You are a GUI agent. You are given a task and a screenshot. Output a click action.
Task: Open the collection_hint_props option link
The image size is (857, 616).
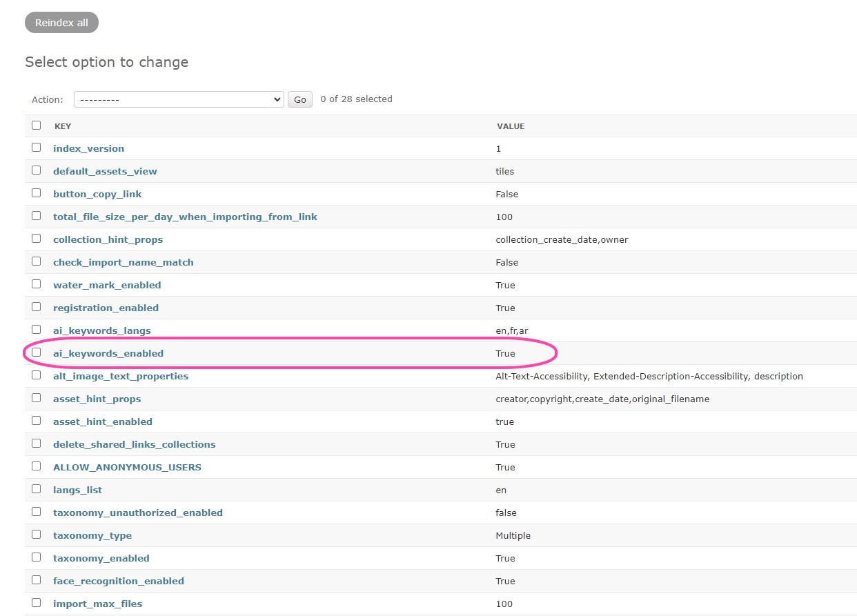(x=108, y=239)
